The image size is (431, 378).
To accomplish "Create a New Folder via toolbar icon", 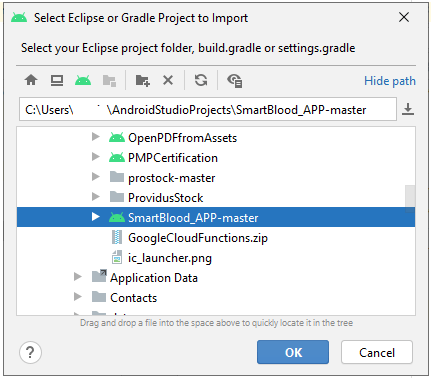I will click(143, 81).
